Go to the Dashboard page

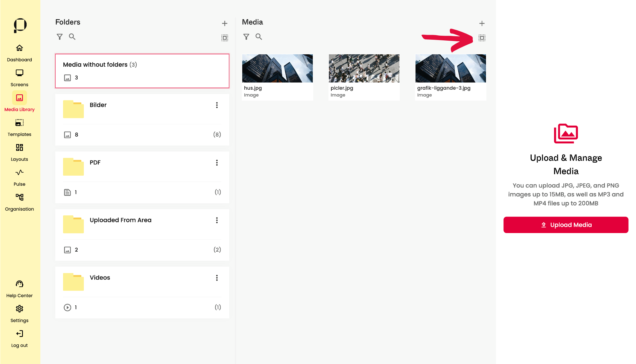click(19, 53)
